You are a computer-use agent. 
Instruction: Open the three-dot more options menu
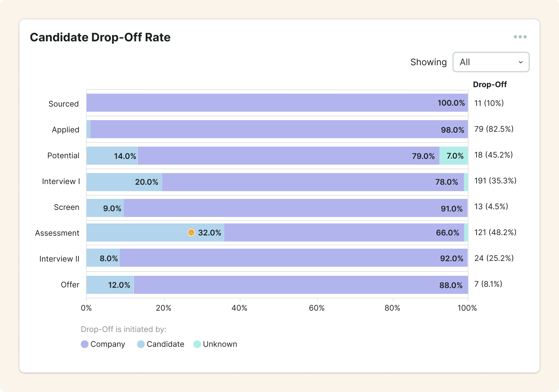520,37
